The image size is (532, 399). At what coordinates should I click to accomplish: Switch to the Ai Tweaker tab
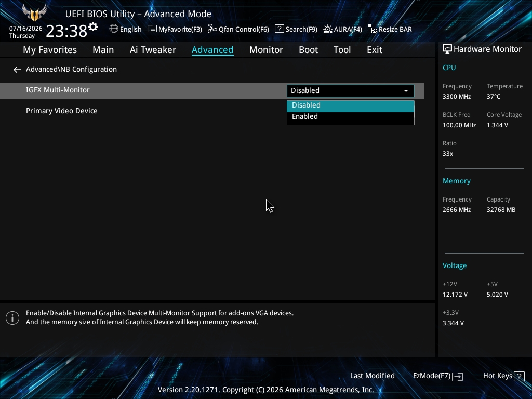[x=153, y=50]
